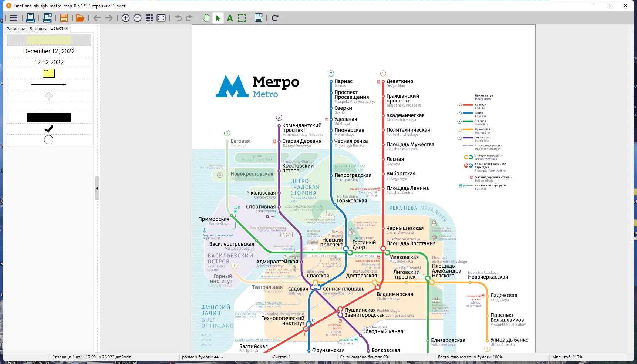Select the Hand pan tool

click(206, 18)
